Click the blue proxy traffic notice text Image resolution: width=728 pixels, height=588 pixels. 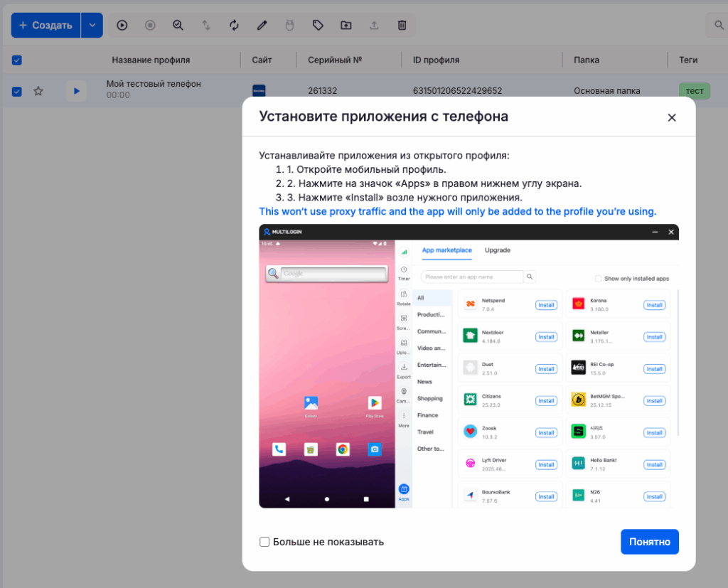coord(457,211)
